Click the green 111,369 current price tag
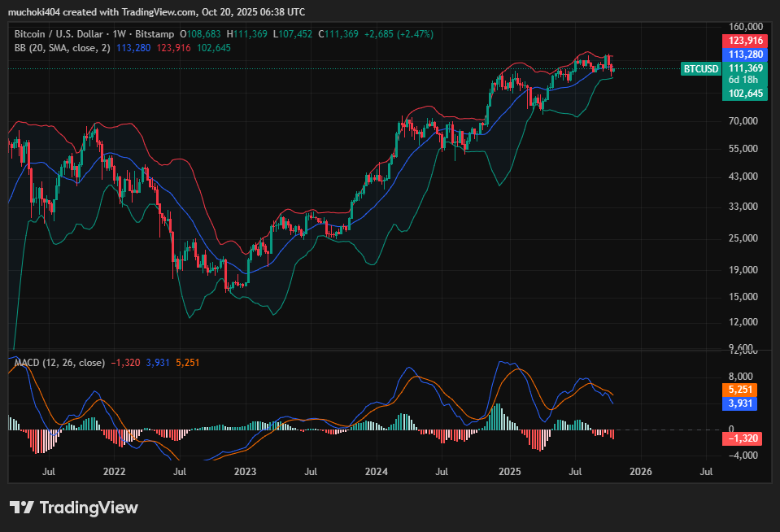780x532 pixels. (745, 68)
